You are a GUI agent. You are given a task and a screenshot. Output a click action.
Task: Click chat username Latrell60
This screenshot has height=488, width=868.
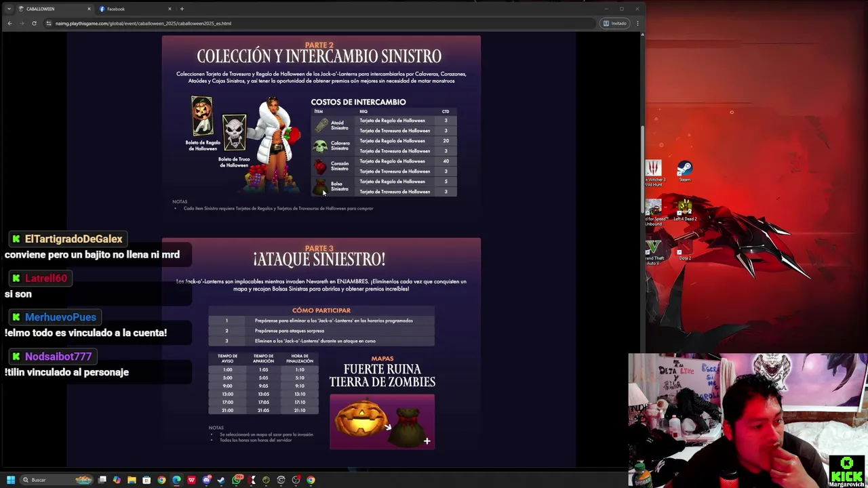[x=46, y=278]
